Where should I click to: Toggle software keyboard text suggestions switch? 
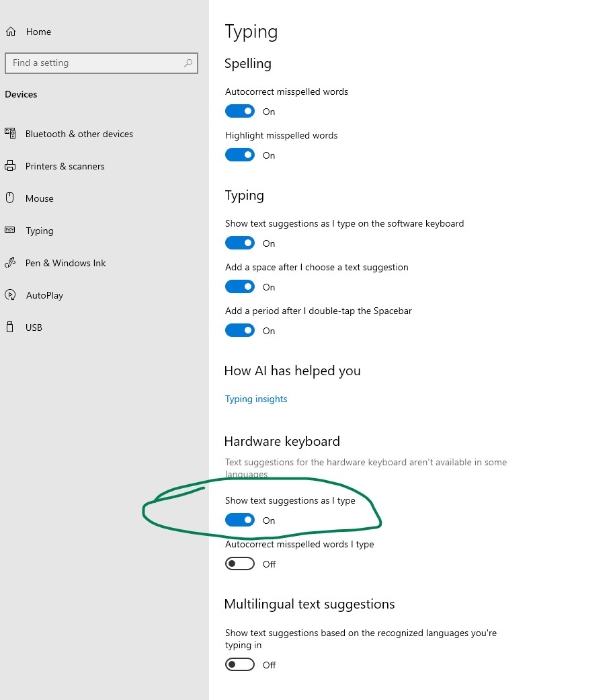point(240,243)
